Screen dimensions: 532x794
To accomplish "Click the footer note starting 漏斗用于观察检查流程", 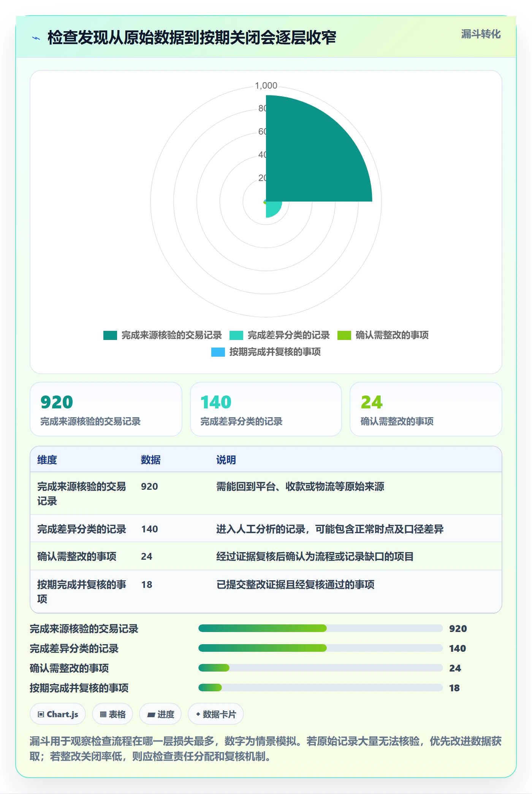I will pos(266,748).
